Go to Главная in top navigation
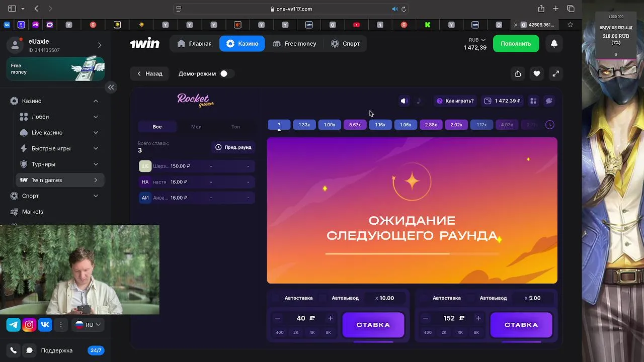 point(194,44)
